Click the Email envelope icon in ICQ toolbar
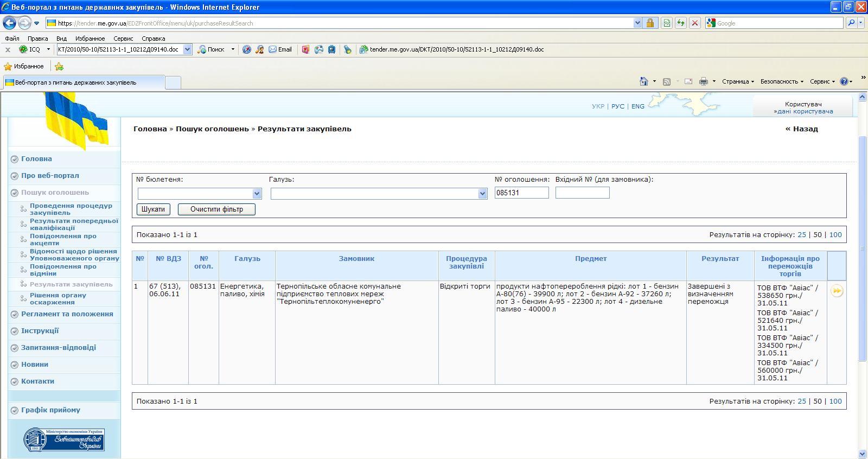The width and height of the screenshot is (868, 459). click(272, 49)
